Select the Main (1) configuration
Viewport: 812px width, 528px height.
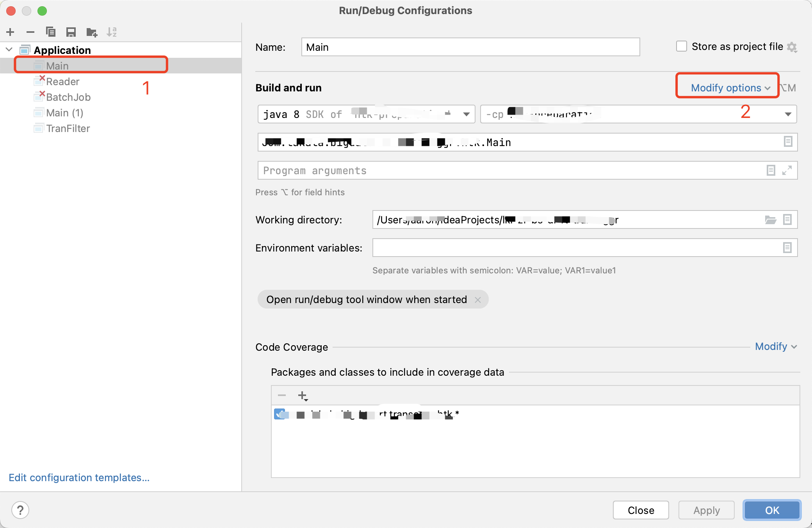(121, 112)
